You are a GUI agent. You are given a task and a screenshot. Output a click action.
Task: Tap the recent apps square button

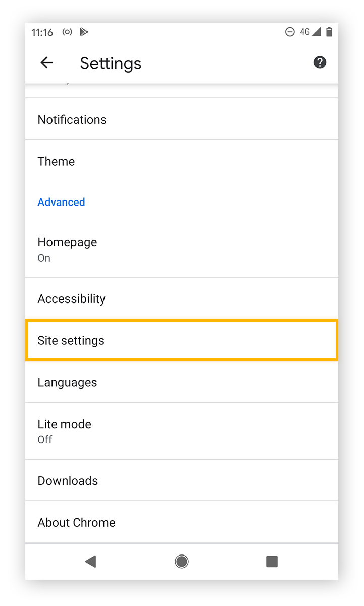pyautogui.click(x=271, y=562)
